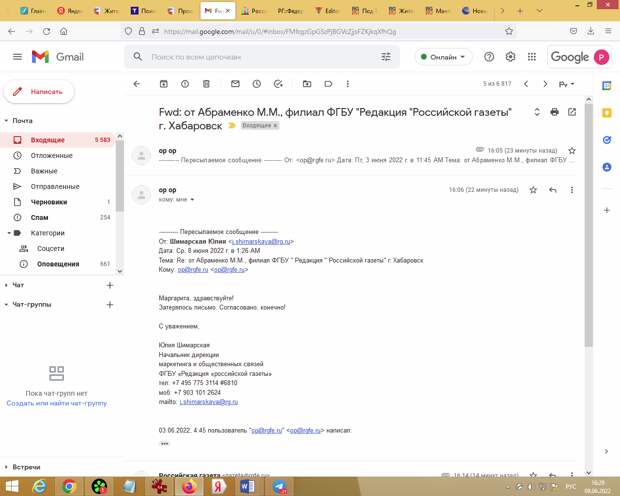Print all messages in the thread
620x496 pixels.
tap(554, 112)
